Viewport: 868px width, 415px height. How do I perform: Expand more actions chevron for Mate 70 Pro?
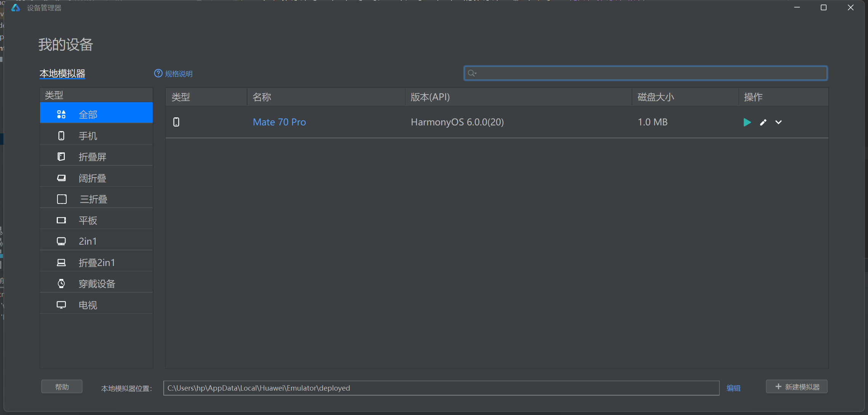[779, 122]
